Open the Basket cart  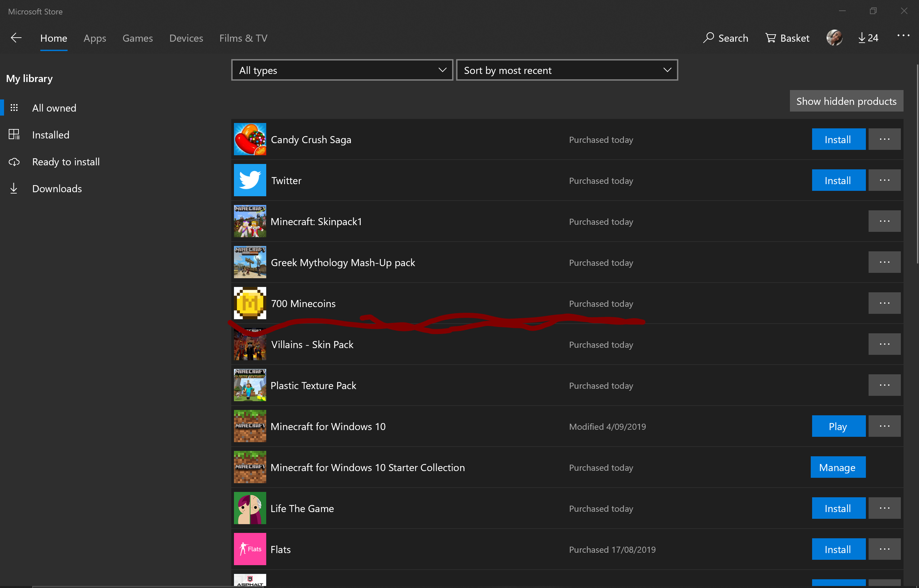coord(787,38)
